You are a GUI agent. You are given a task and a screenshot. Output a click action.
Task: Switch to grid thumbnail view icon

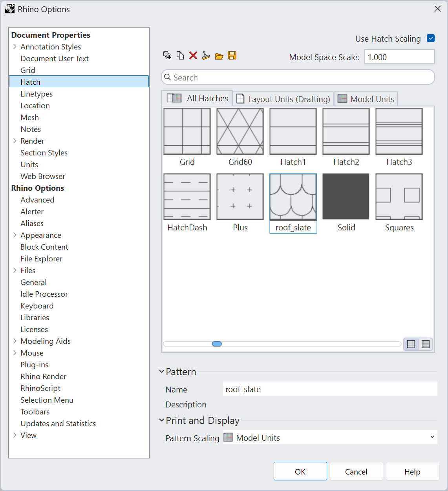tap(411, 344)
